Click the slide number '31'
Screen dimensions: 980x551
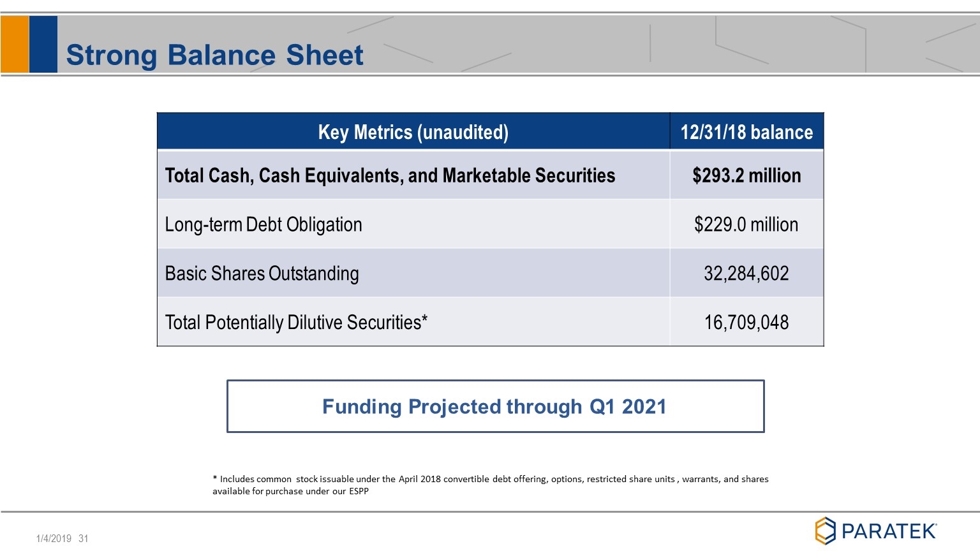click(84, 538)
